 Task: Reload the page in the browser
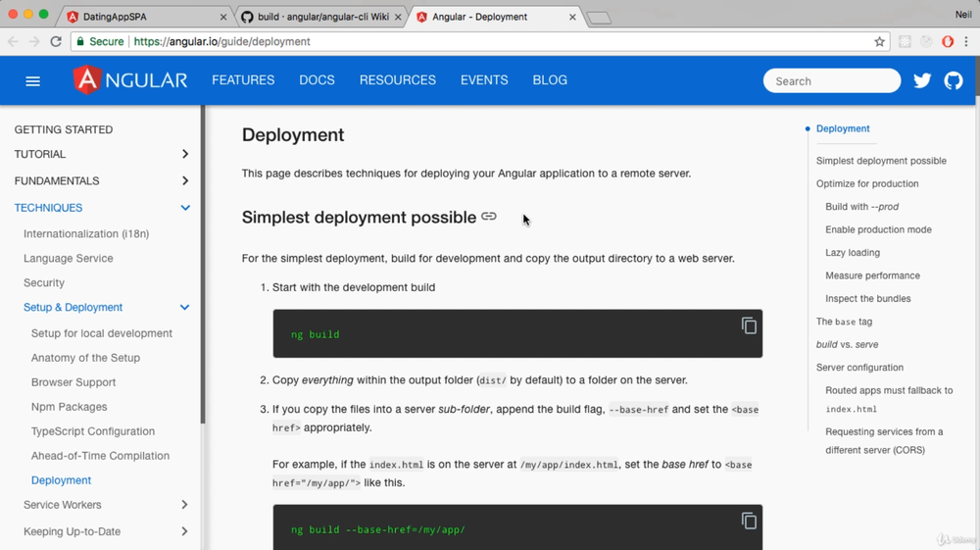click(56, 41)
